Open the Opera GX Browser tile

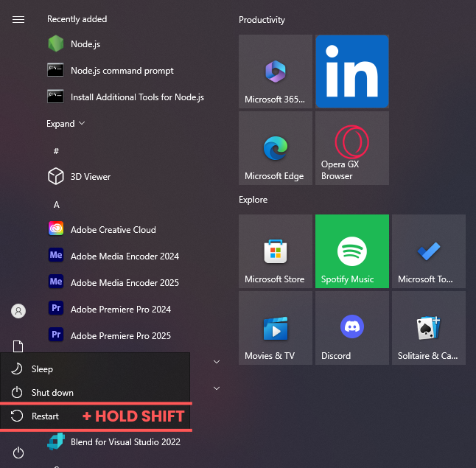(x=351, y=148)
